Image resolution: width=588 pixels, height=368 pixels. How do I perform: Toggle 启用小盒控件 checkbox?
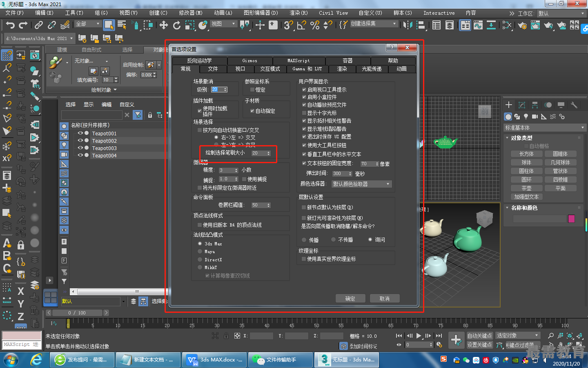[304, 97]
